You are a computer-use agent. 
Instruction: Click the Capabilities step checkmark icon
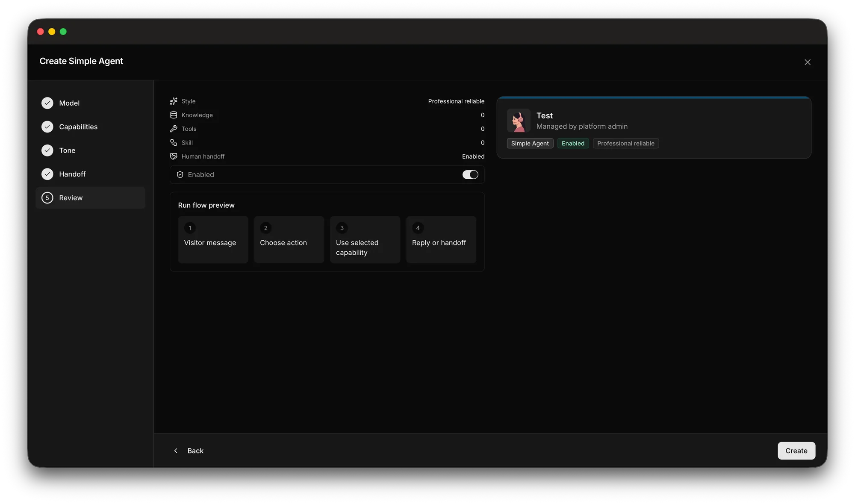47,127
